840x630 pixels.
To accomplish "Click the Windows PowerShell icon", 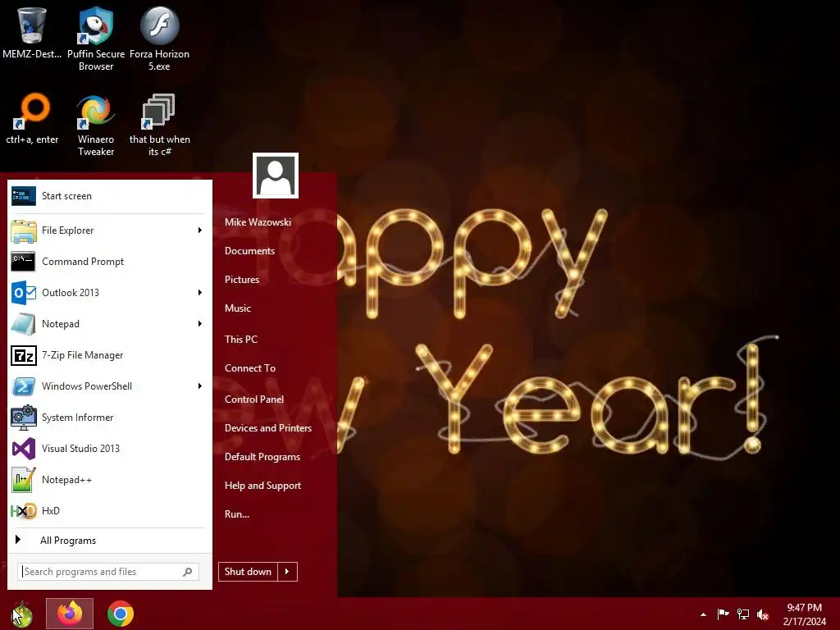I will [24, 386].
